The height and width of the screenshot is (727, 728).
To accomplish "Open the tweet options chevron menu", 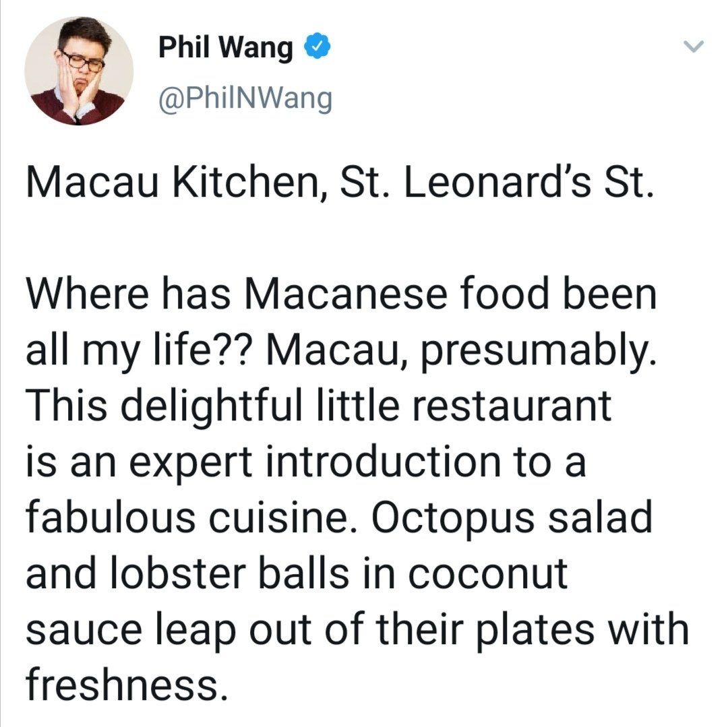I will coord(693,47).
